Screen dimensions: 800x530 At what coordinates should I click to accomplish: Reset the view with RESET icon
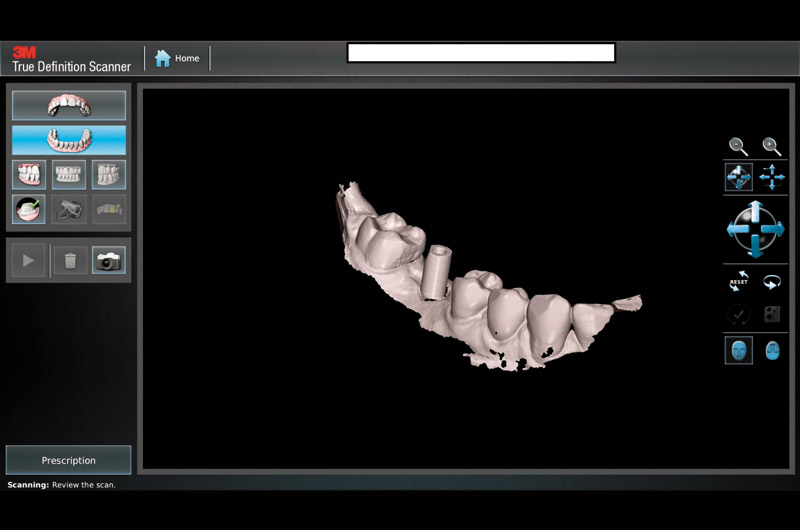tap(738, 282)
